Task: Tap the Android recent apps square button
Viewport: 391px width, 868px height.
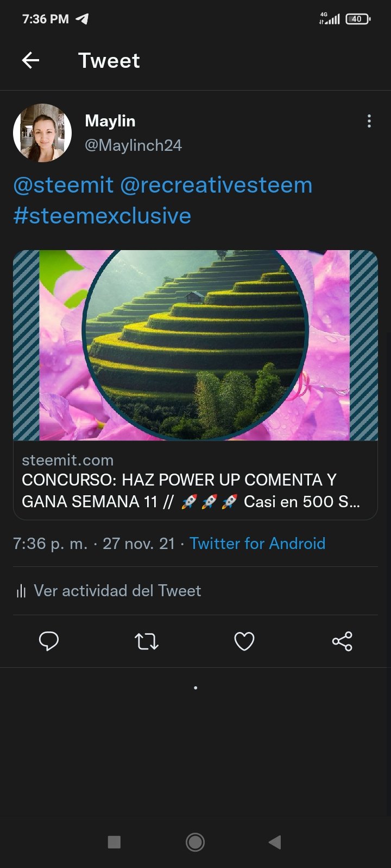Action: (114, 842)
